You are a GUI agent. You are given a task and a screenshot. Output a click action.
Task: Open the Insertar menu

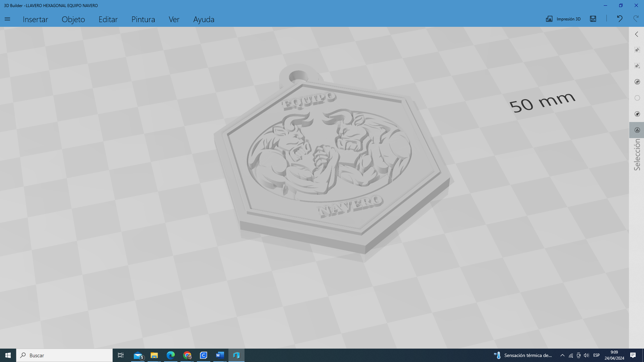(x=35, y=19)
